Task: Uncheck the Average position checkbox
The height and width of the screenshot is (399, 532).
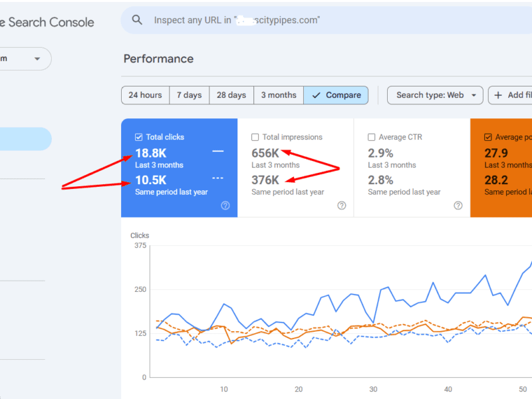Action: point(488,137)
